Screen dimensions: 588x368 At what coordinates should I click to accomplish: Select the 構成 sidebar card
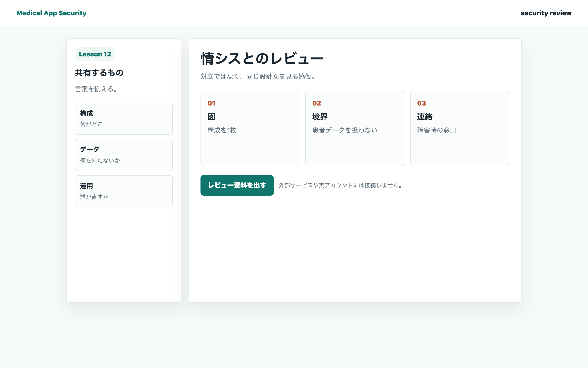point(124,119)
